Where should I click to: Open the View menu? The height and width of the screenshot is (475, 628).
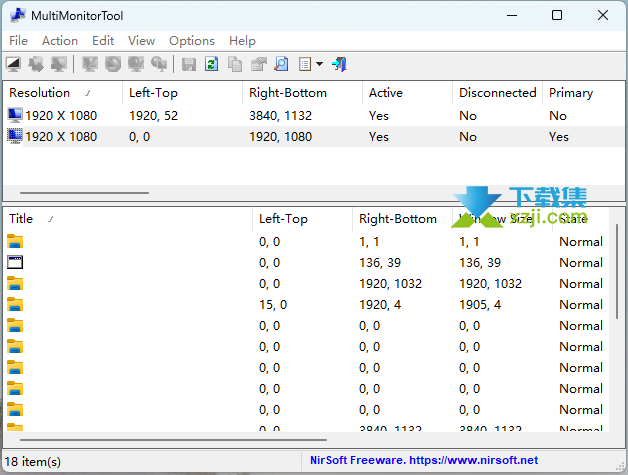[x=141, y=40]
